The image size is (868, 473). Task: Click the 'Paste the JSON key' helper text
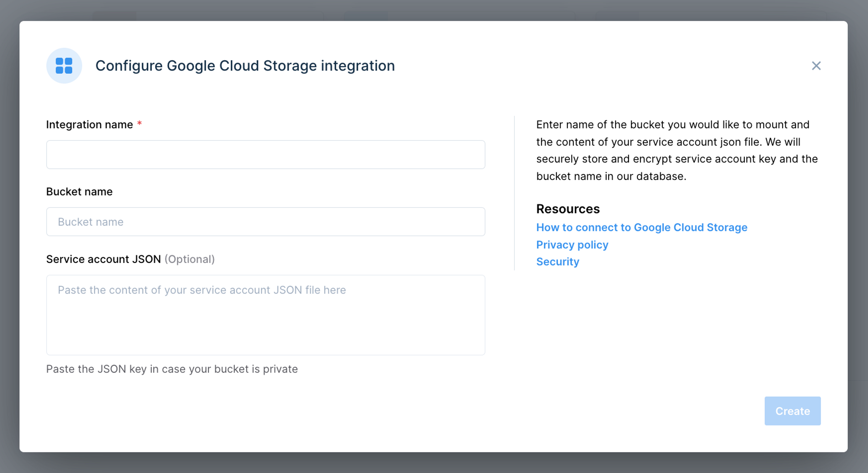click(172, 369)
